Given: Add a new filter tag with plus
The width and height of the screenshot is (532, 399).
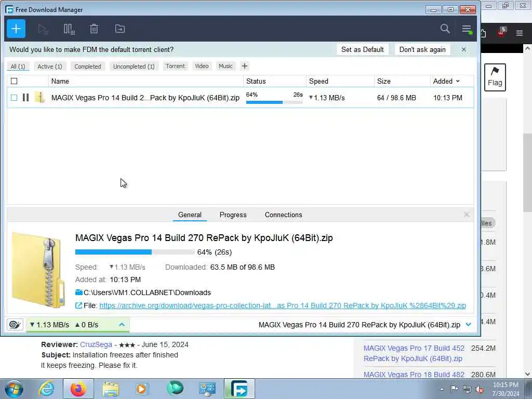Looking at the screenshot, I should (245, 66).
